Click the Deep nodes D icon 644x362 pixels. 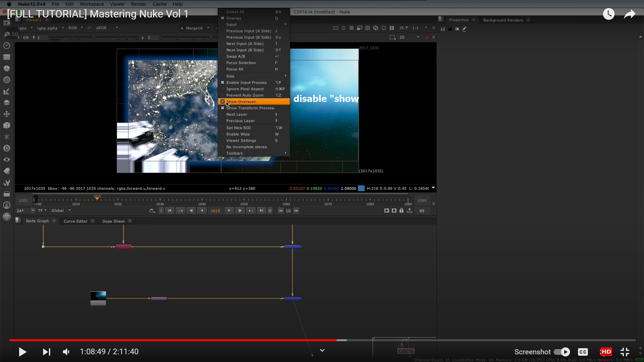[x=6, y=148]
